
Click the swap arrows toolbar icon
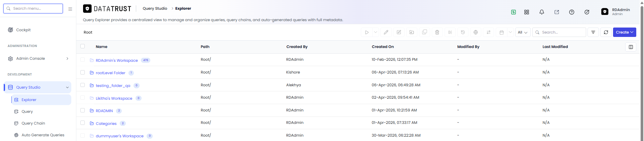pyautogui.click(x=488, y=32)
